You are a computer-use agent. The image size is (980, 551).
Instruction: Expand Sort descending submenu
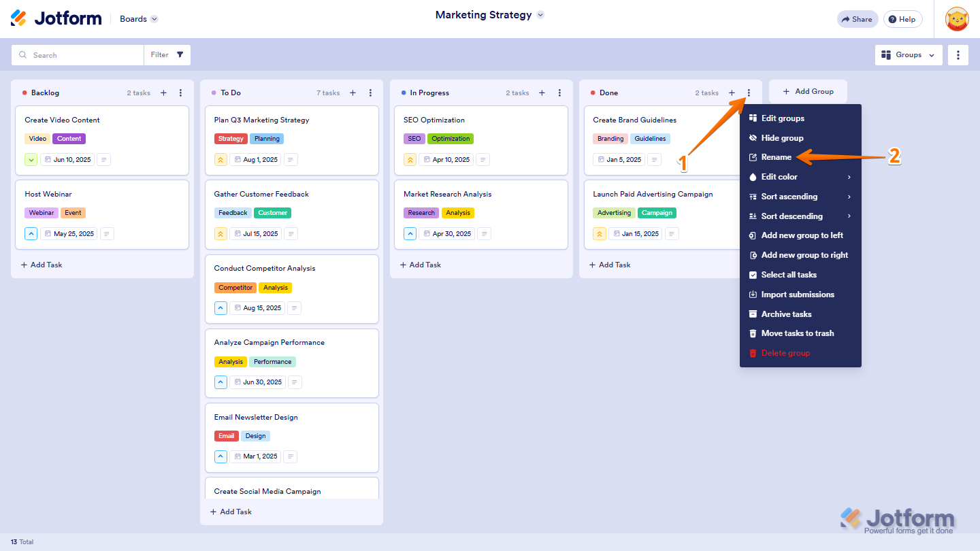(x=800, y=216)
